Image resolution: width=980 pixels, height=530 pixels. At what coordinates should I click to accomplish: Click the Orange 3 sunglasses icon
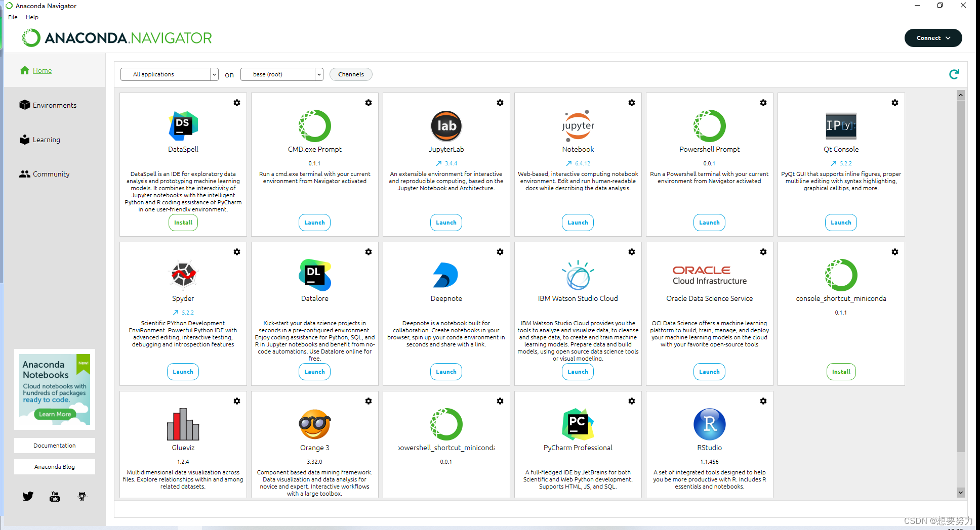(315, 424)
